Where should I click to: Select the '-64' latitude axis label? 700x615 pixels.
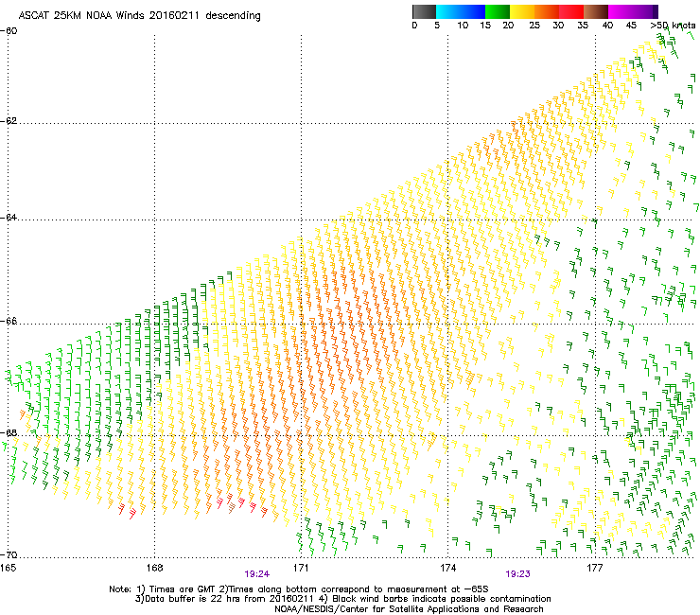tap(9, 218)
